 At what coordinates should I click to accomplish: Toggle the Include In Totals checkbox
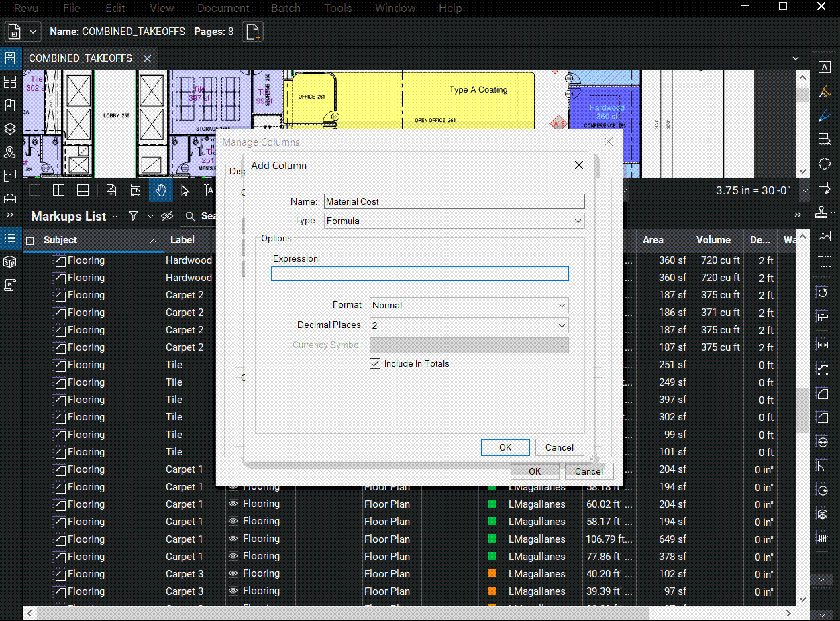(375, 363)
